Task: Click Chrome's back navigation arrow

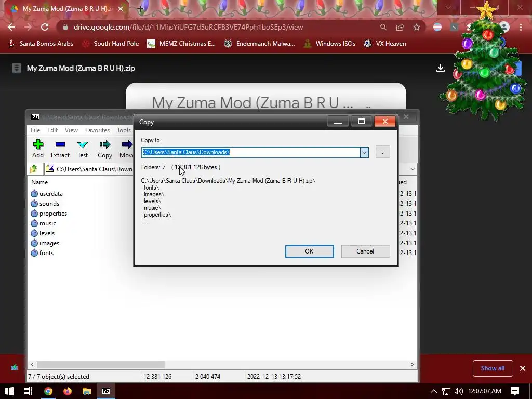Action: (x=11, y=27)
